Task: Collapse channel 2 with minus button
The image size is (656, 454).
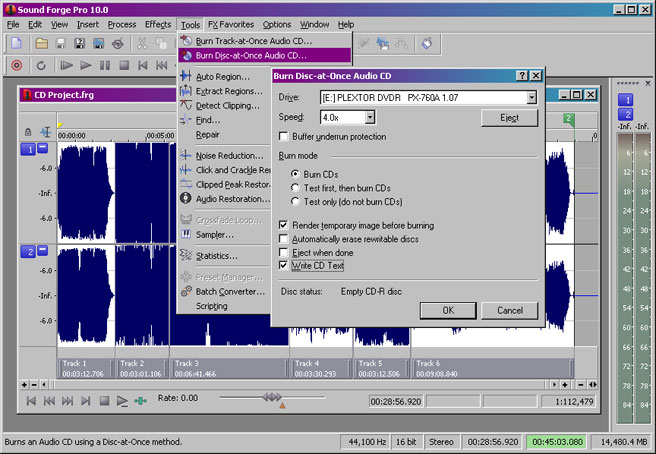Action: 43,250
